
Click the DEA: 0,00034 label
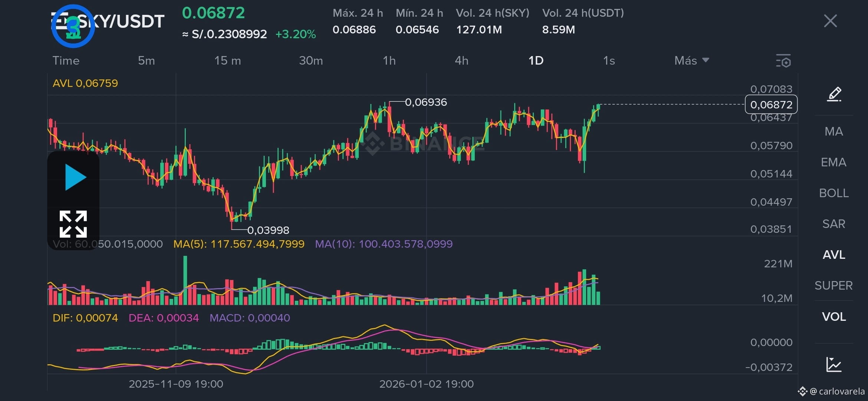[164, 318]
